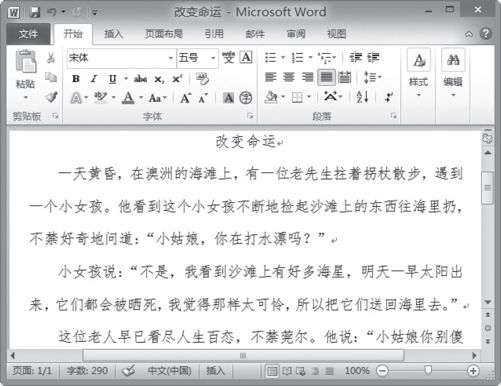501x386 pixels.
Task: Click the 中文(中国) language indicator
Action: click(x=170, y=371)
